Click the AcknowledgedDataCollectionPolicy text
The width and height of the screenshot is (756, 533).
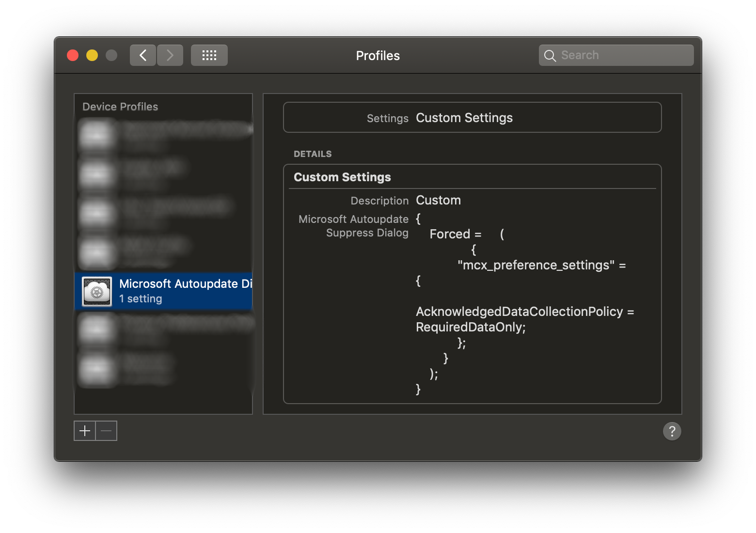pyautogui.click(x=520, y=312)
